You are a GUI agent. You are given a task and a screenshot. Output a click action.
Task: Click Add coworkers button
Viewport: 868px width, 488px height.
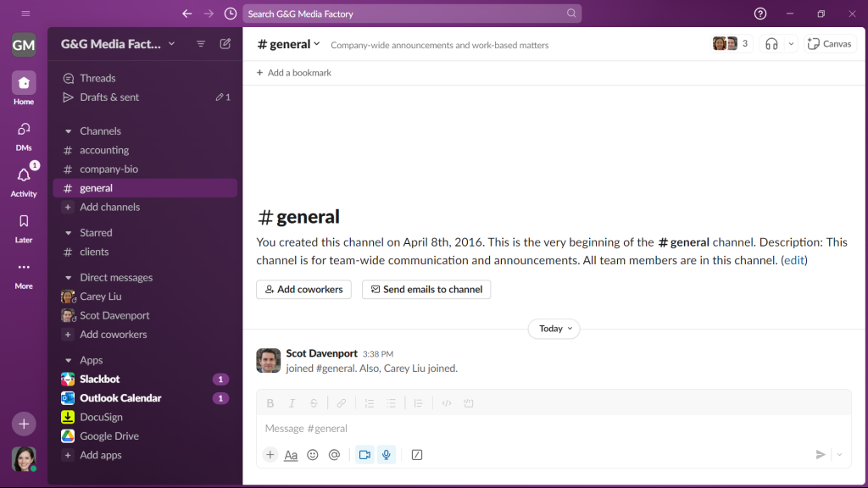pyautogui.click(x=303, y=289)
